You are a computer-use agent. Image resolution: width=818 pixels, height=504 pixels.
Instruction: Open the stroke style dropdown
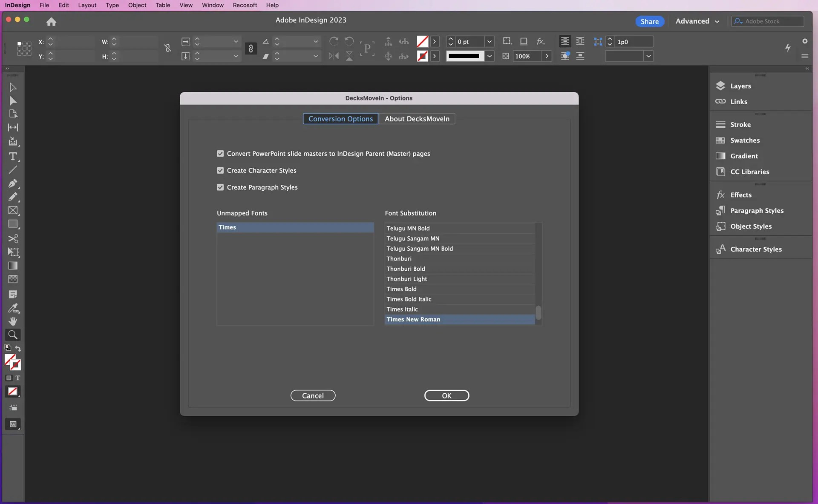(489, 56)
